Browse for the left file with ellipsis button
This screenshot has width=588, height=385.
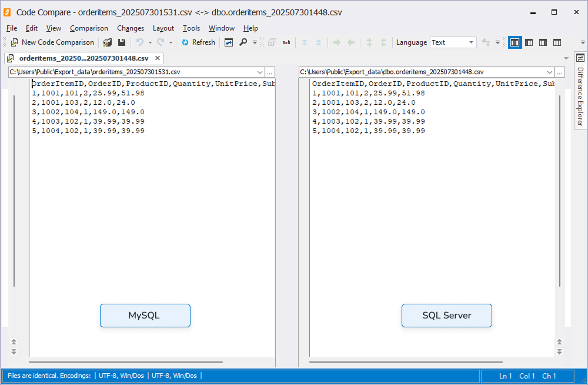pyautogui.click(x=270, y=72)
